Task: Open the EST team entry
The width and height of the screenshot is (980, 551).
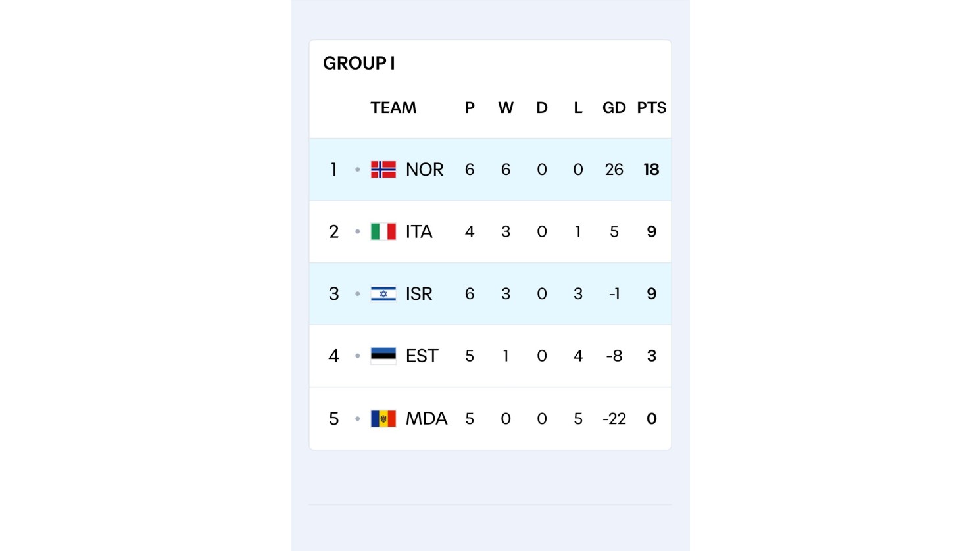Action: (422, 356)
